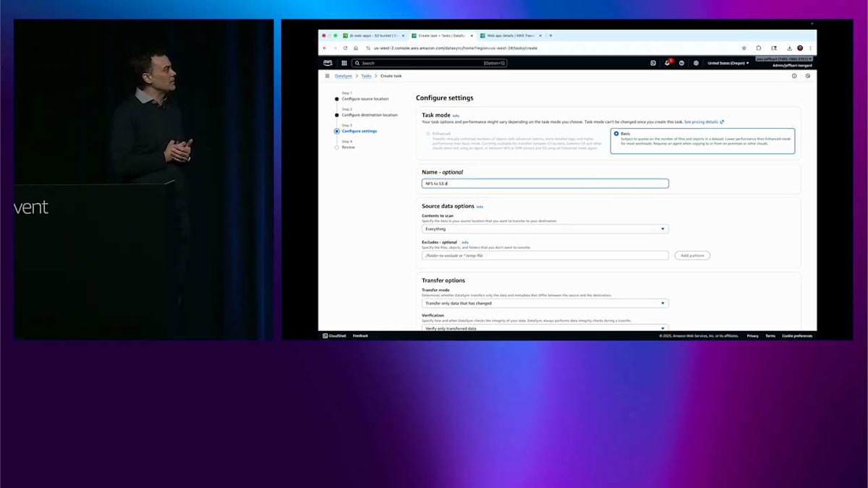The width and height of the screenshot is (868, 488).
Task: Switch to the S3 bucket browser tab
Action: click(x=372, y=35)
